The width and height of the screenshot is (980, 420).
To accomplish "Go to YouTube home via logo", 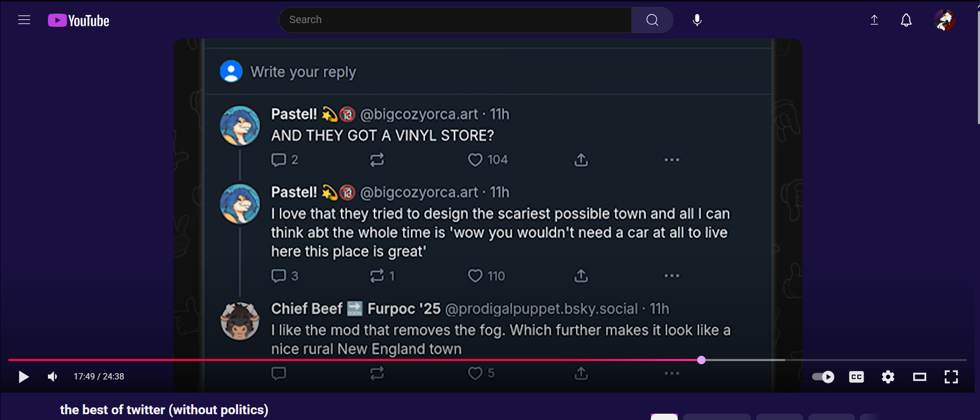I will (79, 21).
